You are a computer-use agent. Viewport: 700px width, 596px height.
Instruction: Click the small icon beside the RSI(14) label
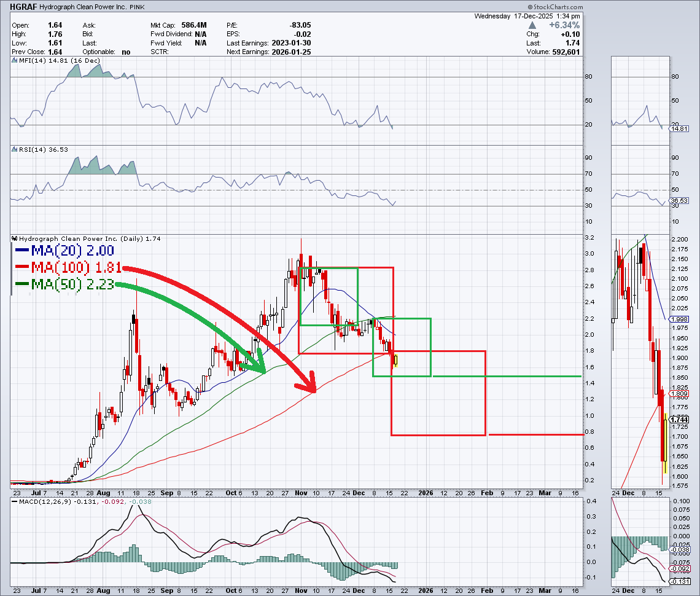pos(15,150)
